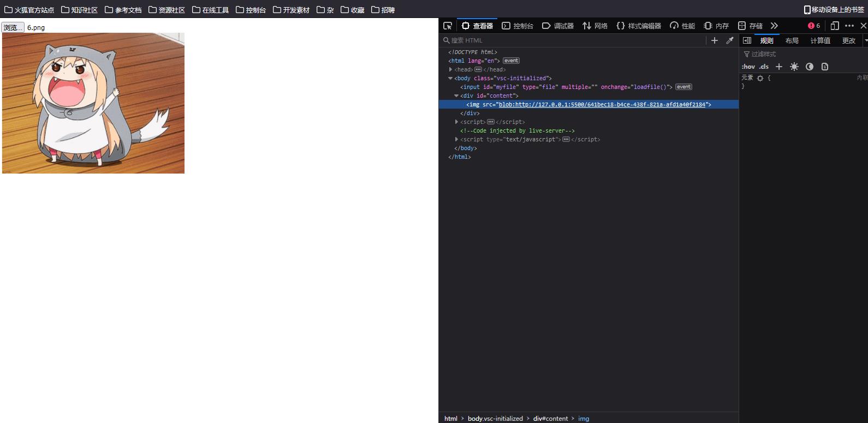Open the devtools three-dot options menu
The height and width of the screenshot is (423, 868).
(849, 26)
